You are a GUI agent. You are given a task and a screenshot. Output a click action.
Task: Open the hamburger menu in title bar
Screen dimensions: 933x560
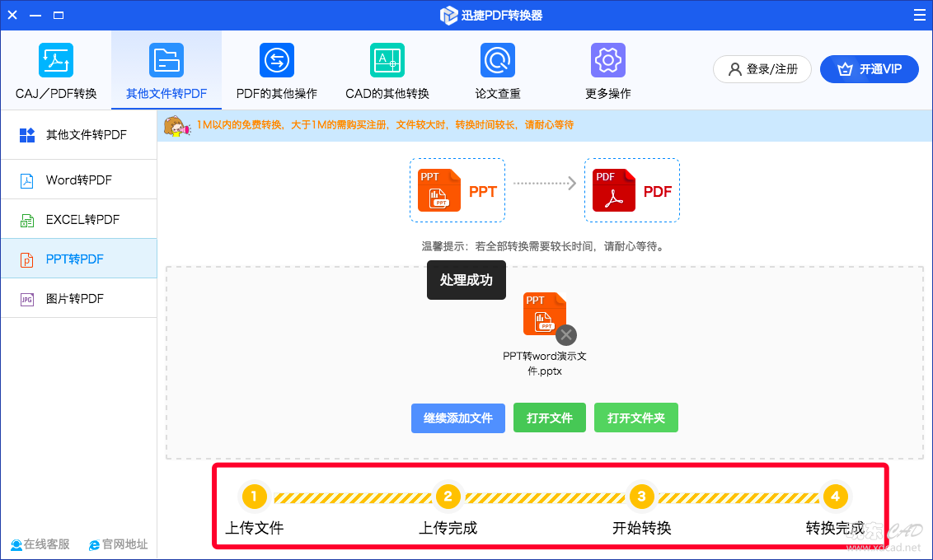pos(919,15)
